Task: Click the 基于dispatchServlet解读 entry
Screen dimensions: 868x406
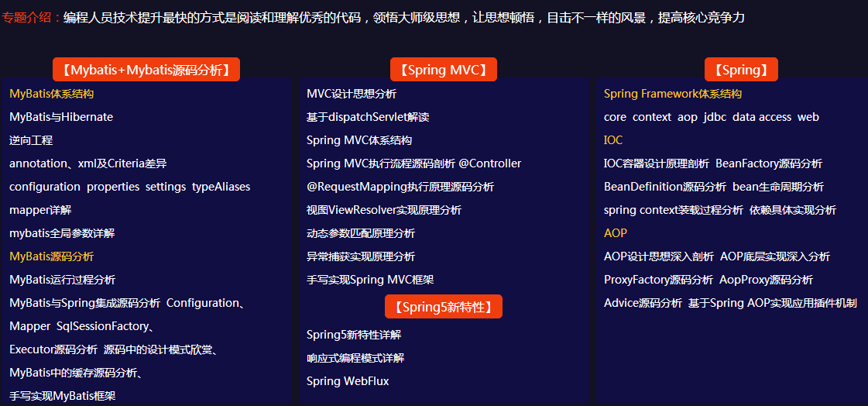Action: pos(368,118)
